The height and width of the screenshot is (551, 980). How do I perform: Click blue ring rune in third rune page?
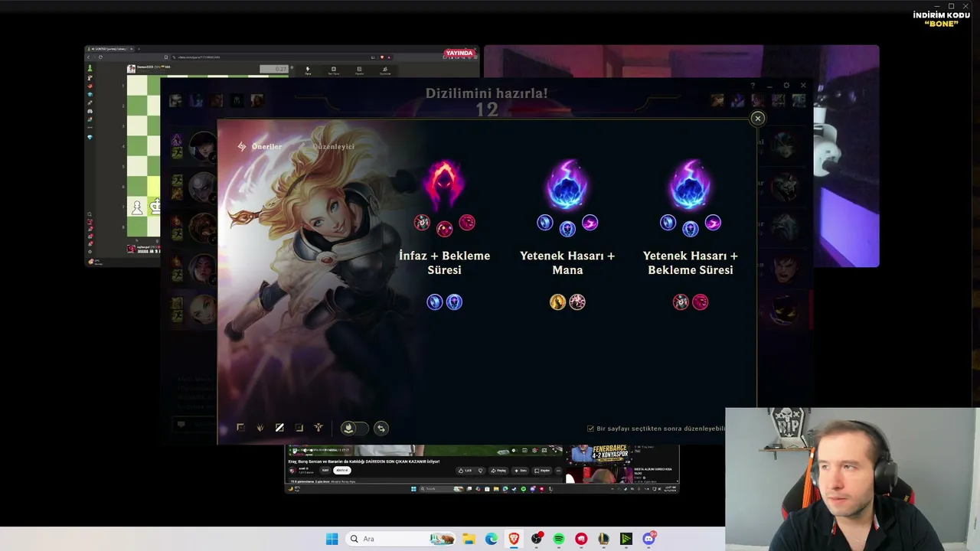click(668, 223)
